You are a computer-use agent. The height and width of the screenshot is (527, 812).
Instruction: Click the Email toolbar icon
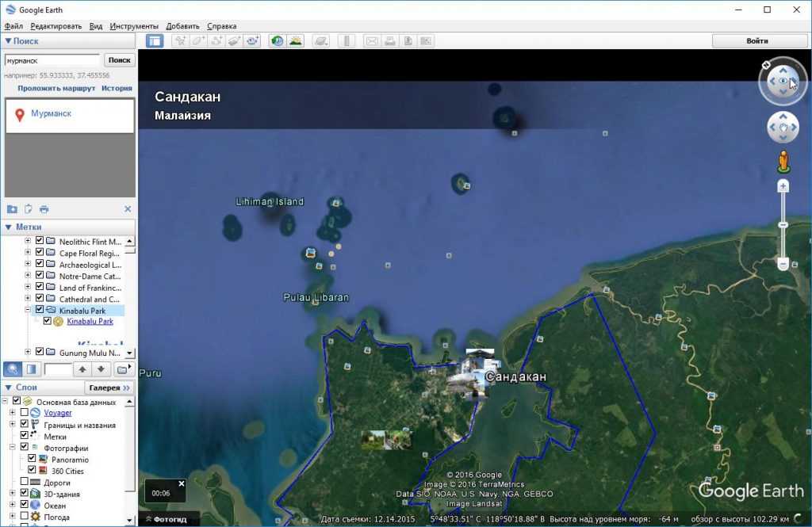tap(372, 41)
